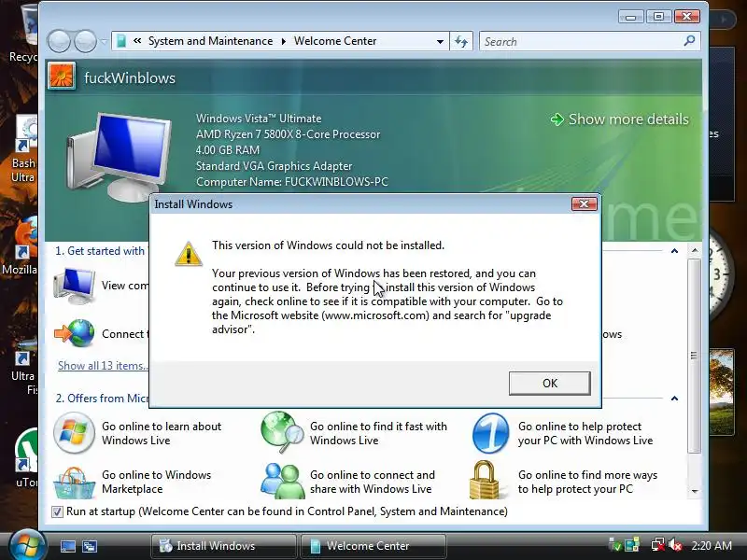The height and width of the screenshot is (560, 747).
Task: Click Show all 13 items link
Action: tap(103, 366)
